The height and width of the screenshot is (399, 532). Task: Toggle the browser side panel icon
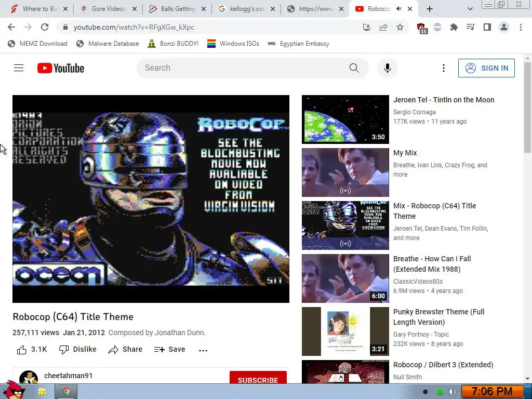point(487,27)
